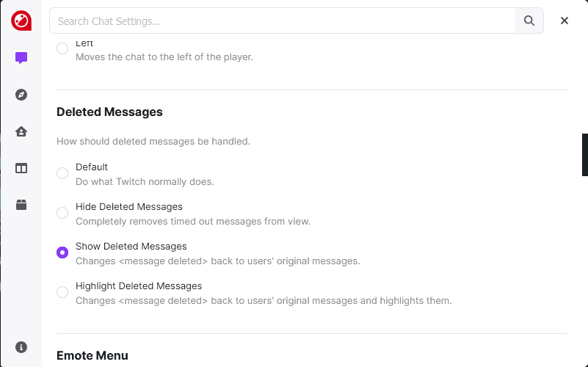Image resolution: width=588 pixels, height=367 pixels.
Task: Click the Emote Menu section heading
Action: tap(92, 356)
